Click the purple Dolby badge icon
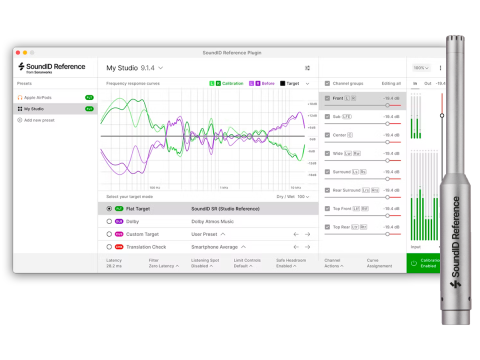This screenshot has height=360, width=480. [x=119, y=221]
